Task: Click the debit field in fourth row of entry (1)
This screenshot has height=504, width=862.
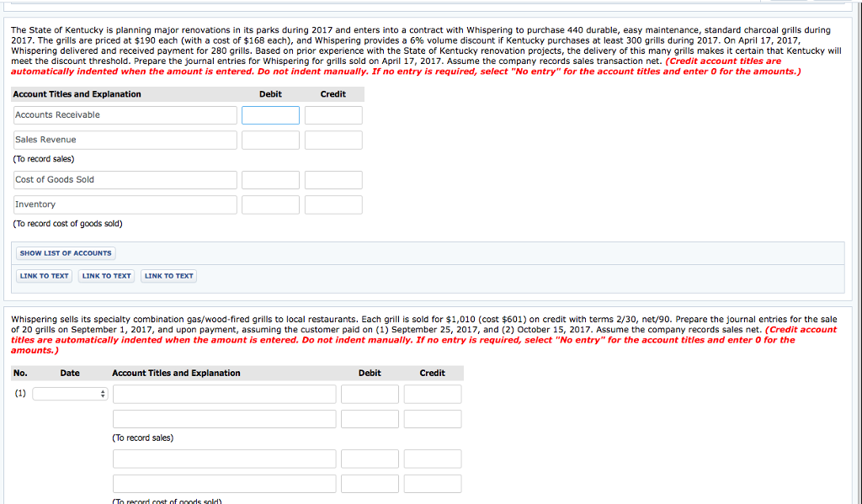Action: pyautogui.click(x=370, y=484)
